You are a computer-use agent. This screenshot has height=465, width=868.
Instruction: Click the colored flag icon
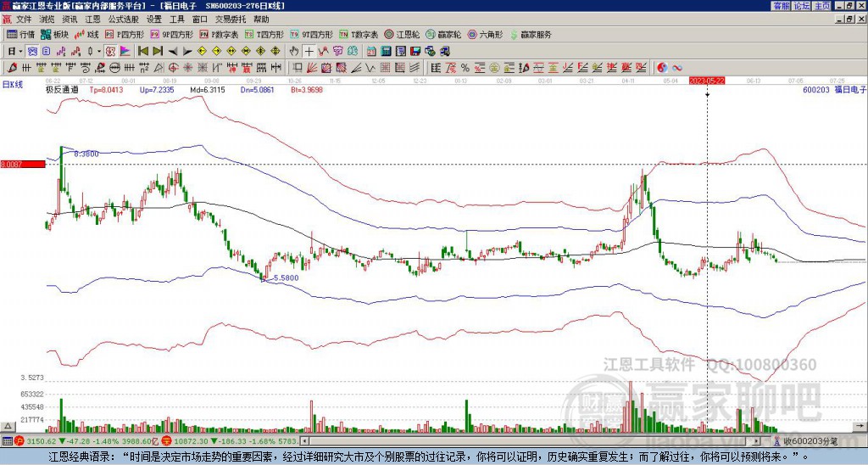(125, 51)
